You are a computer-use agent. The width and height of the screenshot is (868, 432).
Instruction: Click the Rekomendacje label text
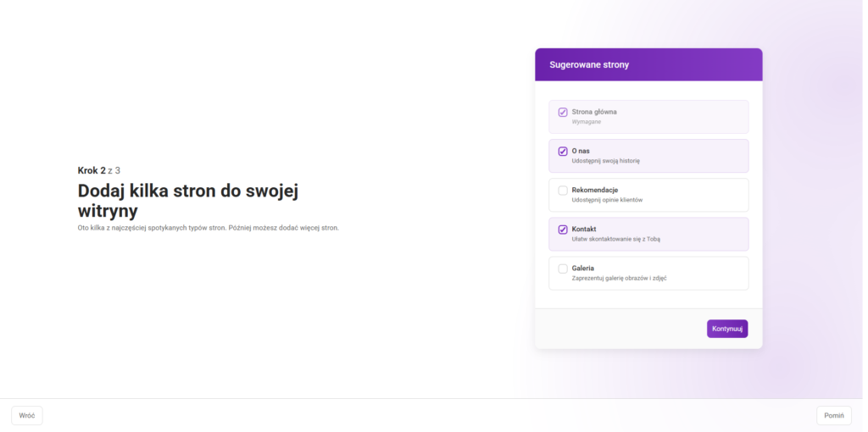(x=594, y=190)
